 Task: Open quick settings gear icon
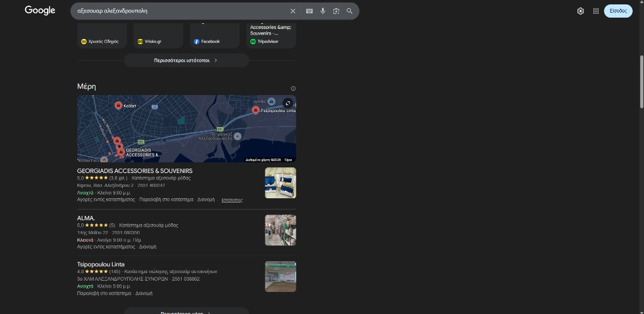click(580, 11)
